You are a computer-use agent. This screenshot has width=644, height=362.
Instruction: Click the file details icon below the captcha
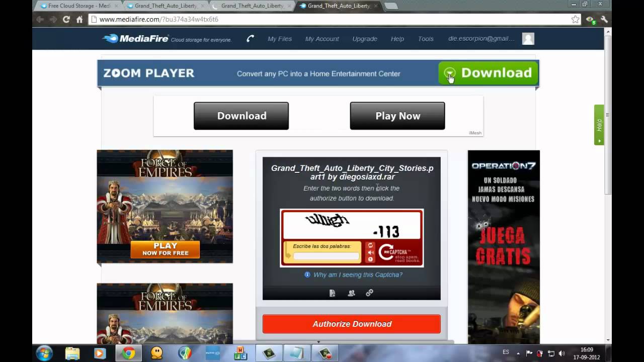pos(332,293)
